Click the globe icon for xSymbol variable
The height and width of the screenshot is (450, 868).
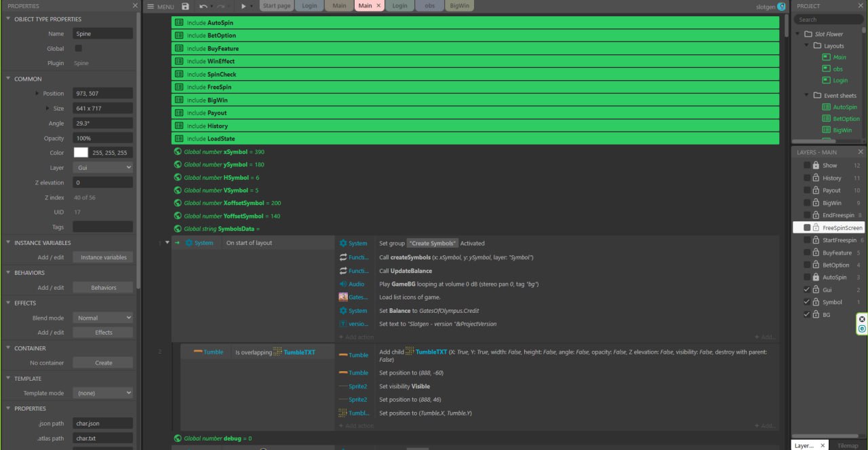pyautogui.click(x=178, y=152)
